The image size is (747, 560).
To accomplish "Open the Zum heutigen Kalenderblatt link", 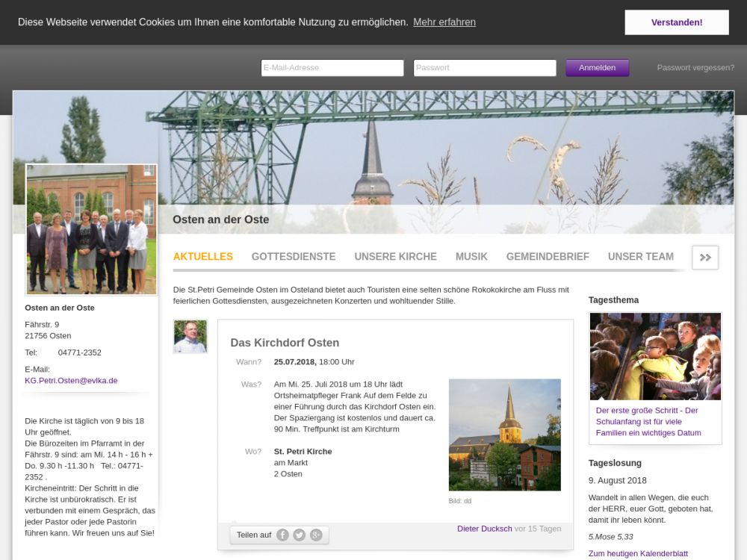I will (x=638, y=553).
